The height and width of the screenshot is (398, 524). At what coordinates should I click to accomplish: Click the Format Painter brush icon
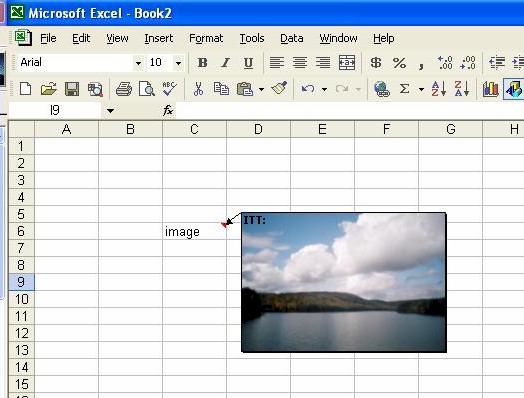click(x=280, y=89)
